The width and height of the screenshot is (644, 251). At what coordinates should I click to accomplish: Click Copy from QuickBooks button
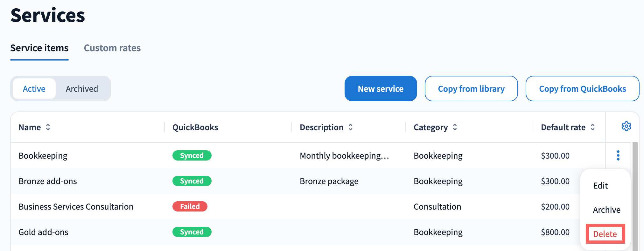582,89
